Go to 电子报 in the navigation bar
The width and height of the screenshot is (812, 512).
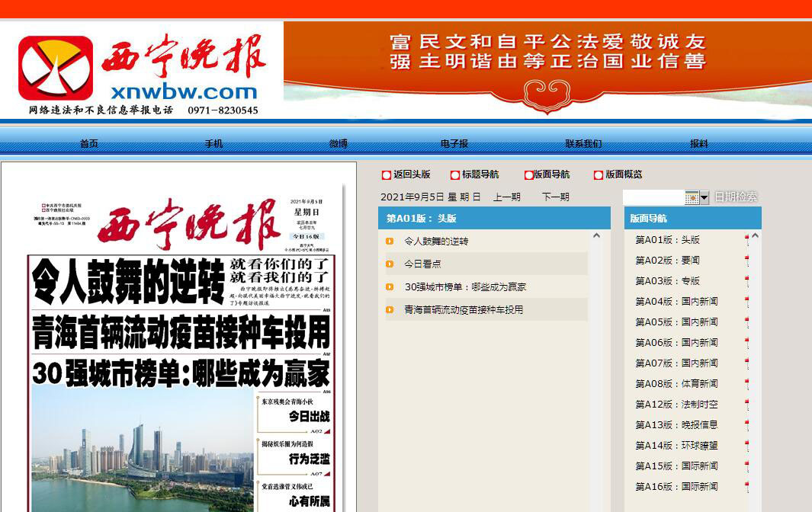454,144
